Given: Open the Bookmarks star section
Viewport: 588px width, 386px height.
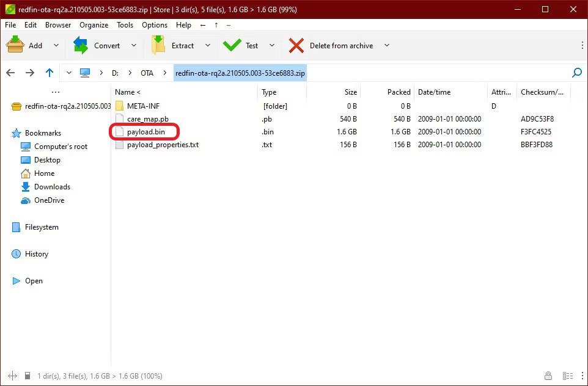Looking at the screenshot, I should 37,133.
